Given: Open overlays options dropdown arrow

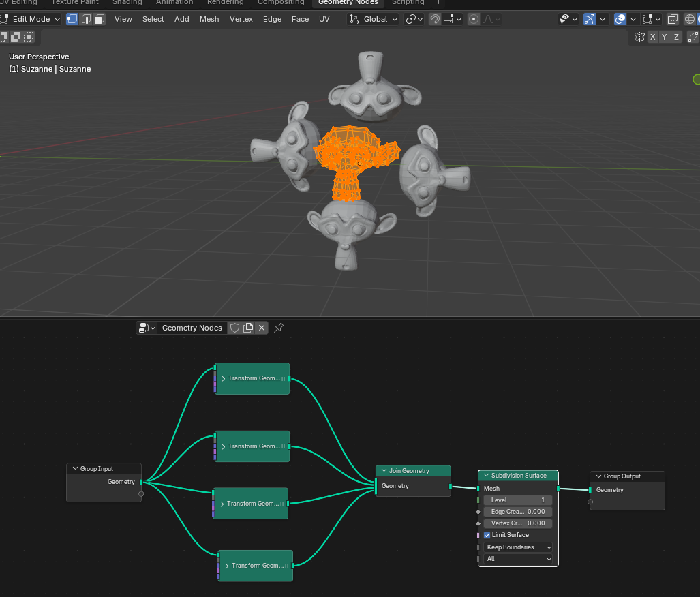Looking at the screenshot, I should [x=633, y=19].
